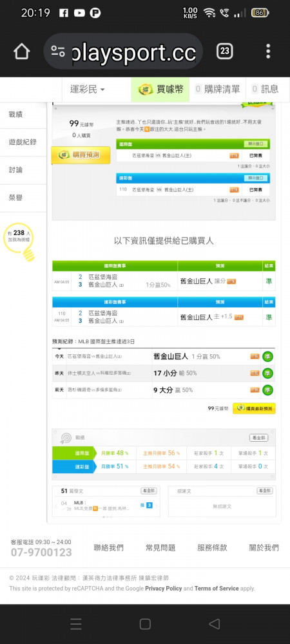The image size is (290, 644).
Task: Open the 買噱幣 tab
Action: (160, 89)
